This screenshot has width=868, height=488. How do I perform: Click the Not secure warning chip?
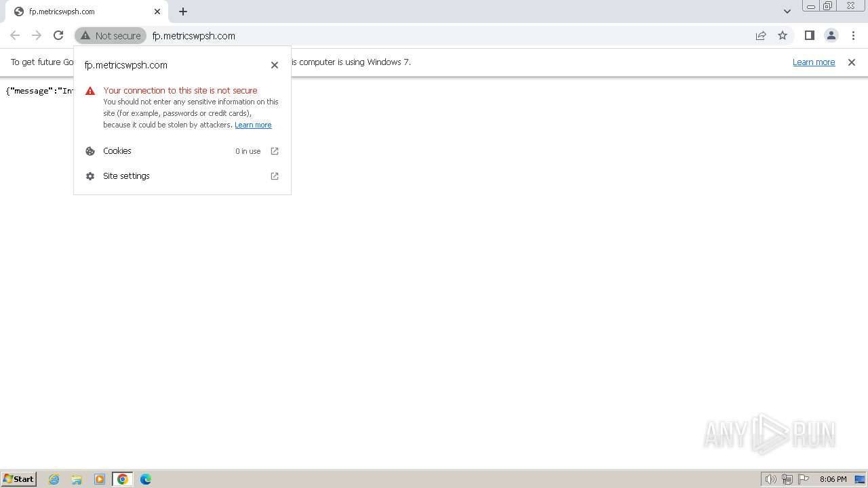click(111, 35)
